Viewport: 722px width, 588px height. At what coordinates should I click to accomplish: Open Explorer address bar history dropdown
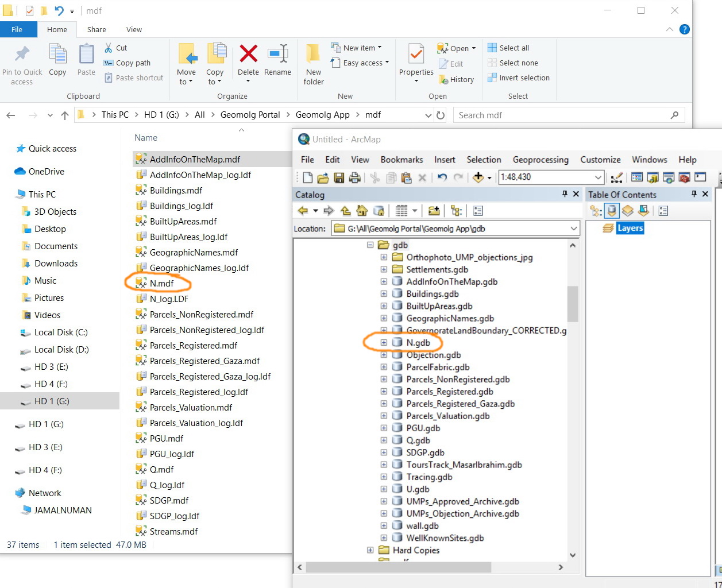tap(428, 115)
